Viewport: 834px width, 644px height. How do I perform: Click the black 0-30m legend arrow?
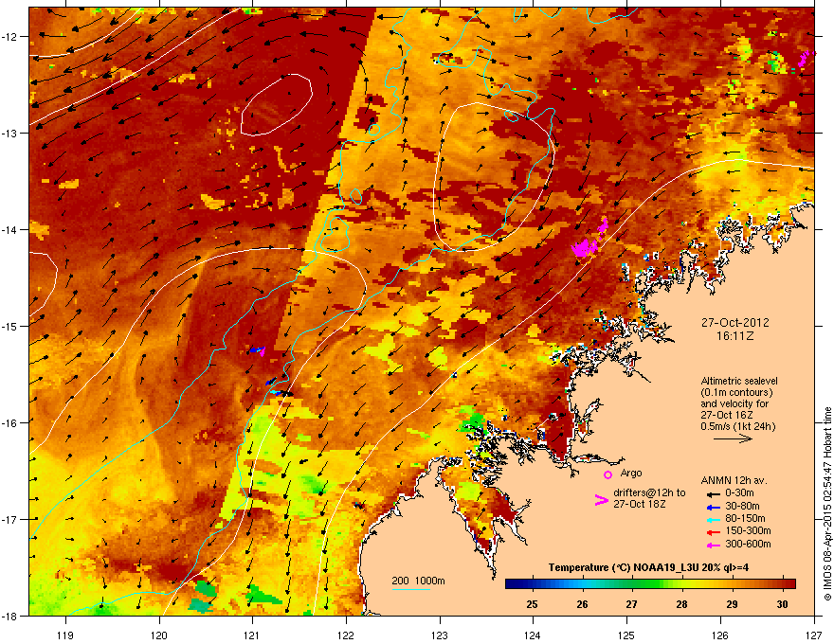713,493
